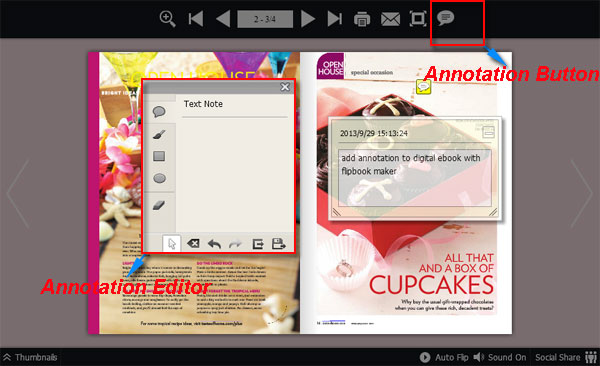
Task: Flip to next page with right arrow
Action: 582,194
